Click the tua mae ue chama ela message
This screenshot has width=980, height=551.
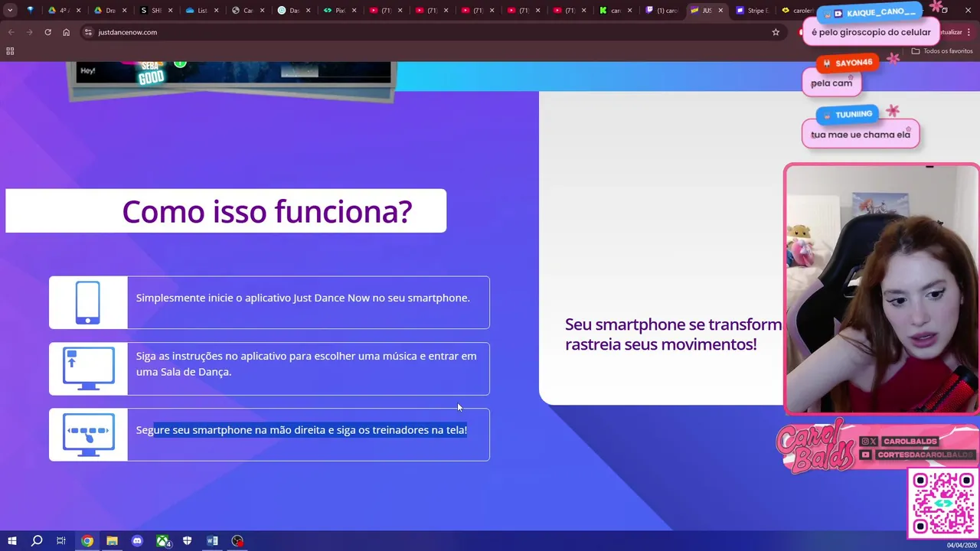861,135
